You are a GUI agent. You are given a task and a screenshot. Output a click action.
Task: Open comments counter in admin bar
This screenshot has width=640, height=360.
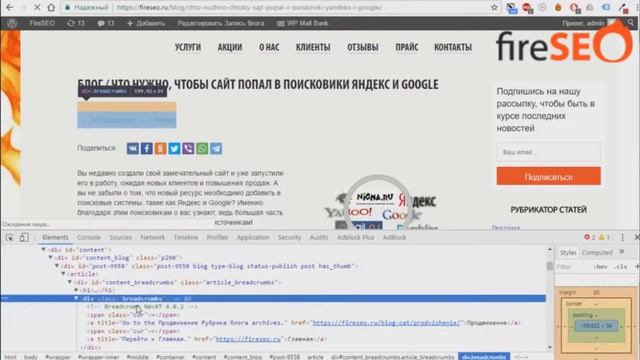(x=106, y=23)
